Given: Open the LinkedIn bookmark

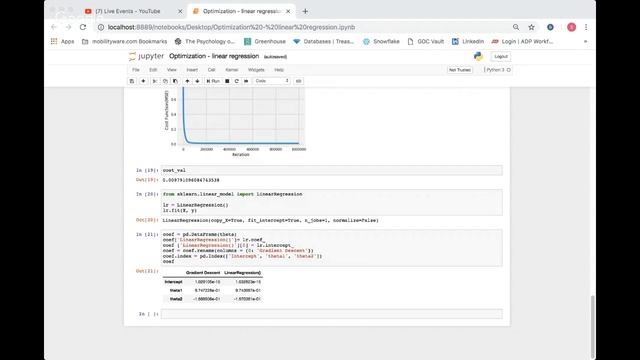Looking at the screenshot, I should tap(468, 41).
